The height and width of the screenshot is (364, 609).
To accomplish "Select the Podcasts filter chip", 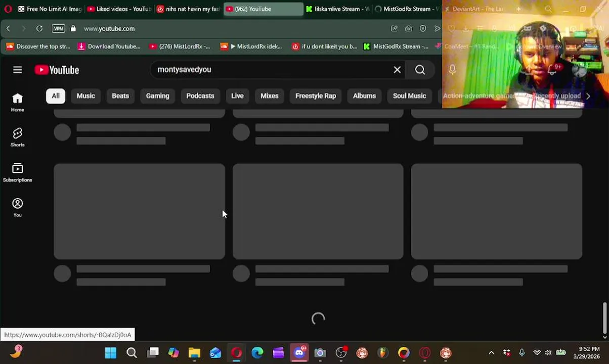I will [x=200, y=96].
